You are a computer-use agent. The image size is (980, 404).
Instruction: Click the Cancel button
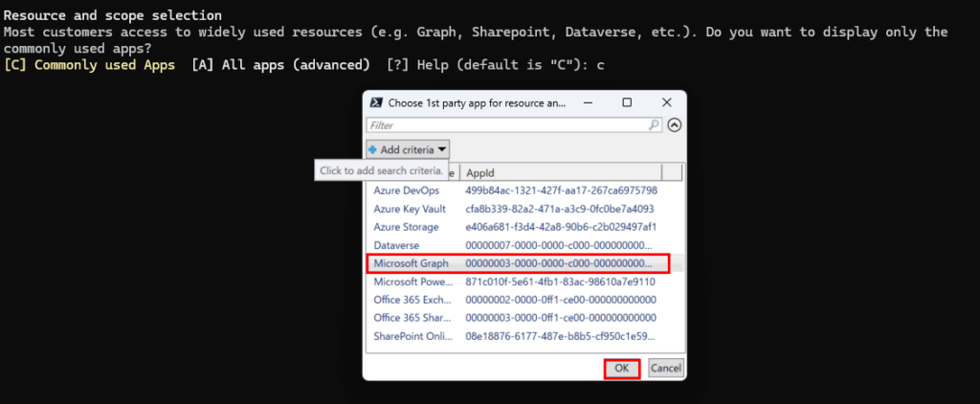pyautogui.click(x=666, y=369)
